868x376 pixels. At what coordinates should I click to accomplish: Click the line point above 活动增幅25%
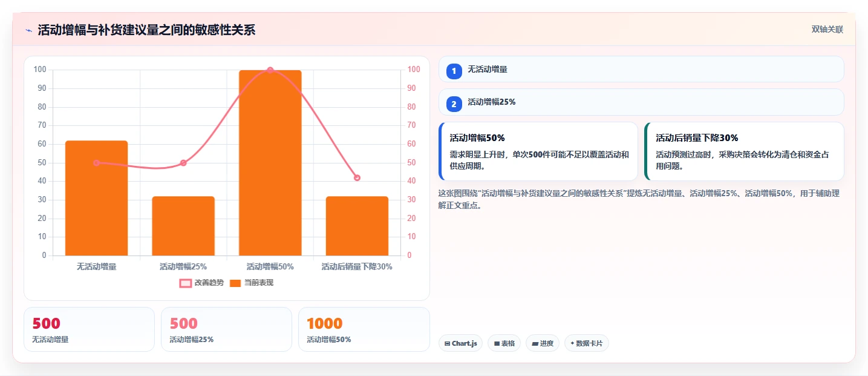point(183,163)
